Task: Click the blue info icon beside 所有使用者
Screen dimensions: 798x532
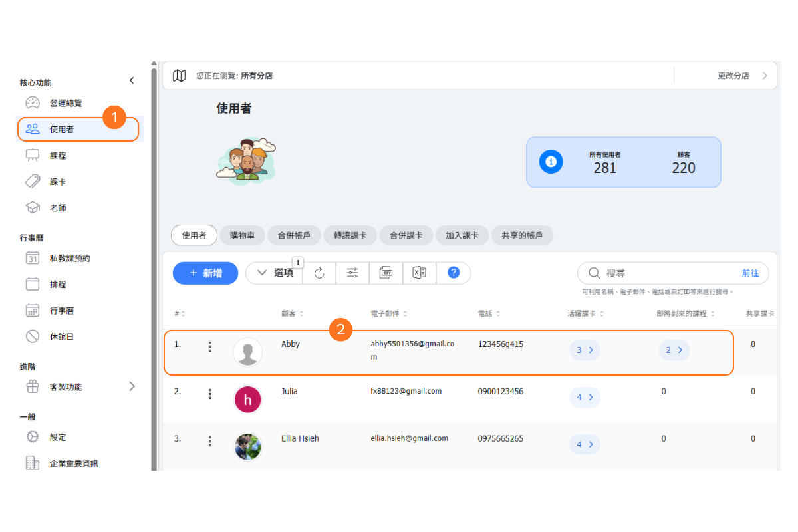Action: (x=551, y=162)
